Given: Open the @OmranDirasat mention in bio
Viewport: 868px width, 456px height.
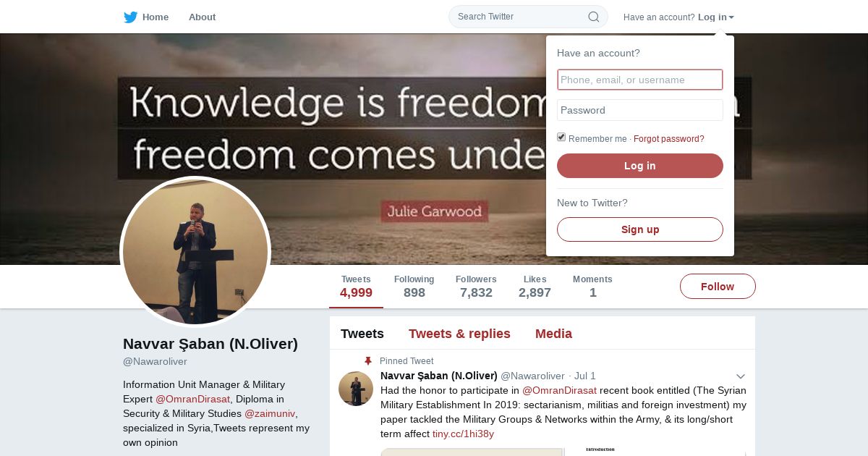Looking at the screenshot, I should click(192, 399).
